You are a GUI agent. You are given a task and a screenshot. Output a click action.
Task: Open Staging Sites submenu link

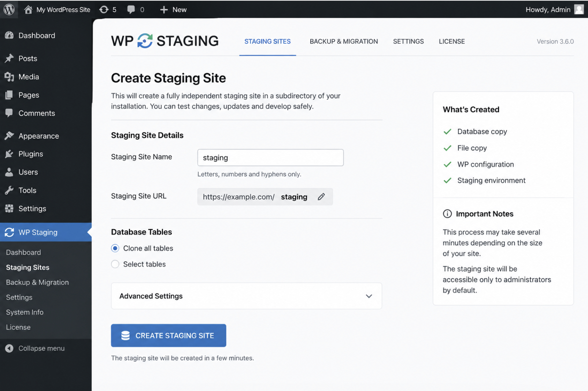pyautogui.click(x=27, y=268)
